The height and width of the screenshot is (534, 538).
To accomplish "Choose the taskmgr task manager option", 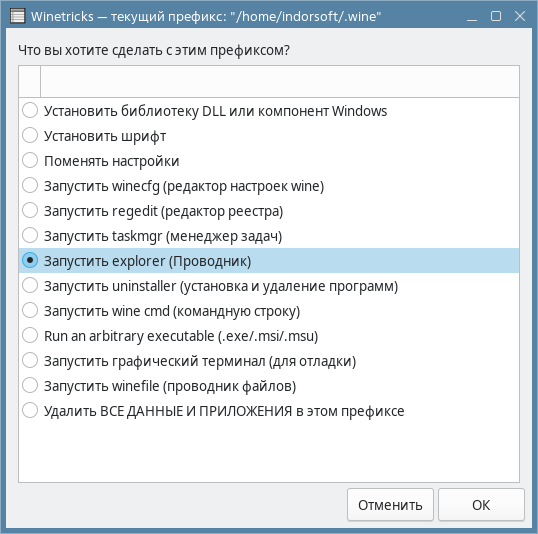I will [x=269, y=236].
